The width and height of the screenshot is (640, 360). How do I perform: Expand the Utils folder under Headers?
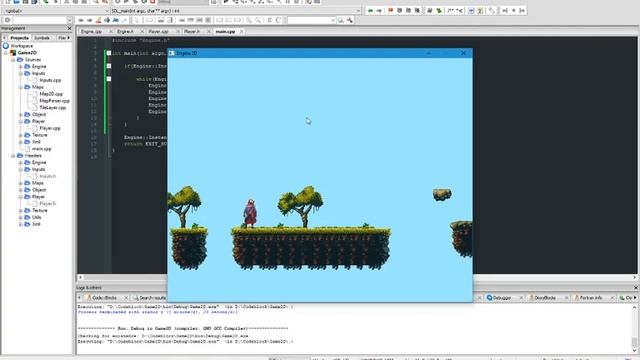click(x=20, y=217)
